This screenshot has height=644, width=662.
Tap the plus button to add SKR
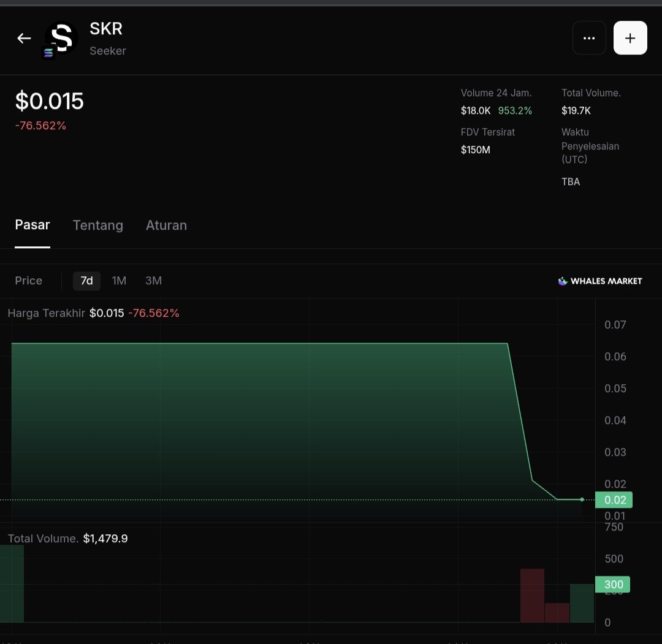pos(630,38)
